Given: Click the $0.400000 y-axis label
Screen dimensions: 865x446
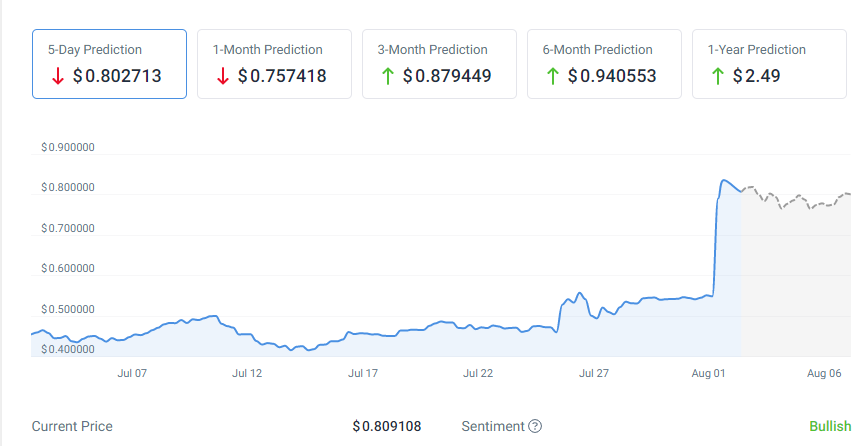Looking at the screenshot, I should pos(68,349).
